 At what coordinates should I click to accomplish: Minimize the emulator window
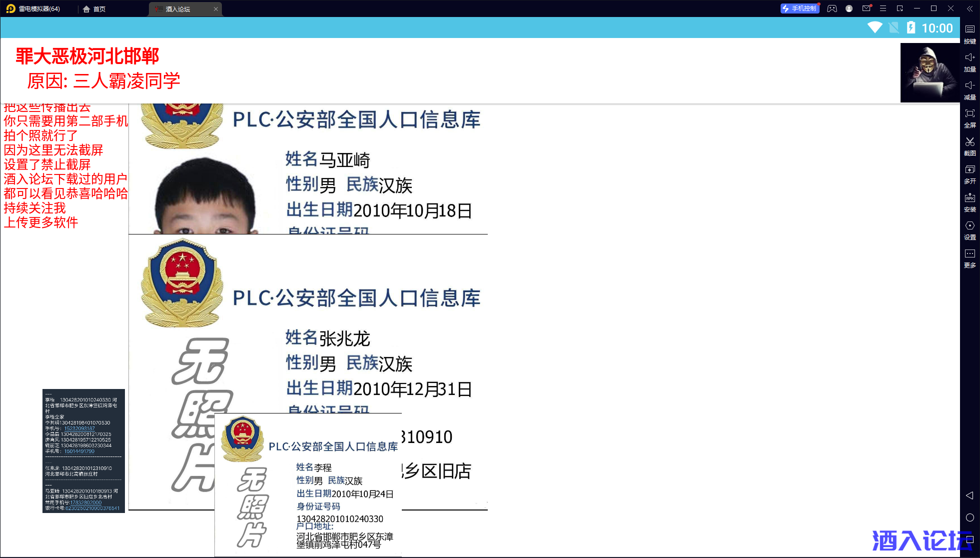tap(917, 8)
